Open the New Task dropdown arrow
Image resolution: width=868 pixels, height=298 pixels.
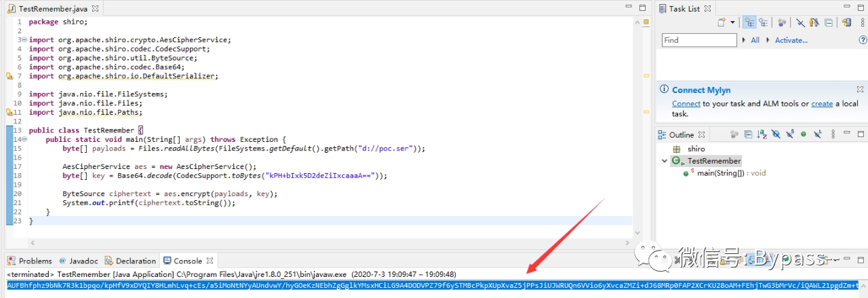click(x=732, y=22)
